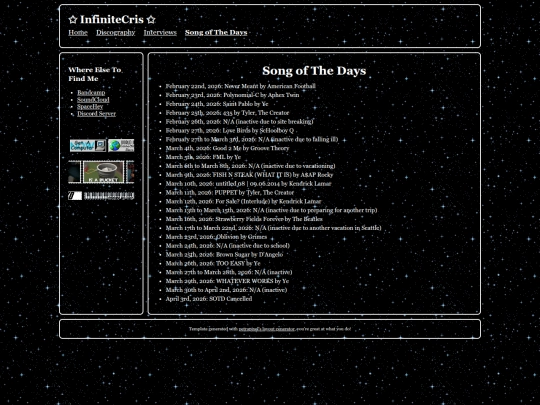
Task: Open the SoundCloud link
Action: click(x=93, y=100)
